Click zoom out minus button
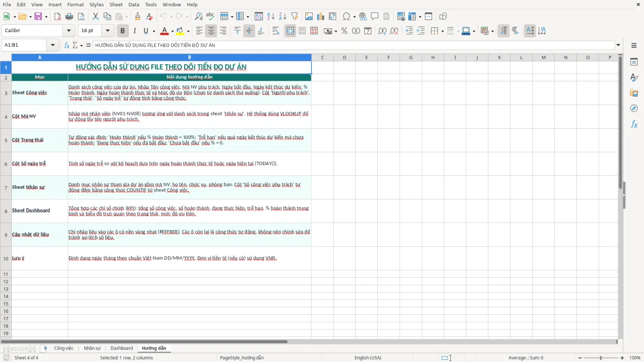Image resolution: width=644 pixels, height=362 pixels. [579, 358]
